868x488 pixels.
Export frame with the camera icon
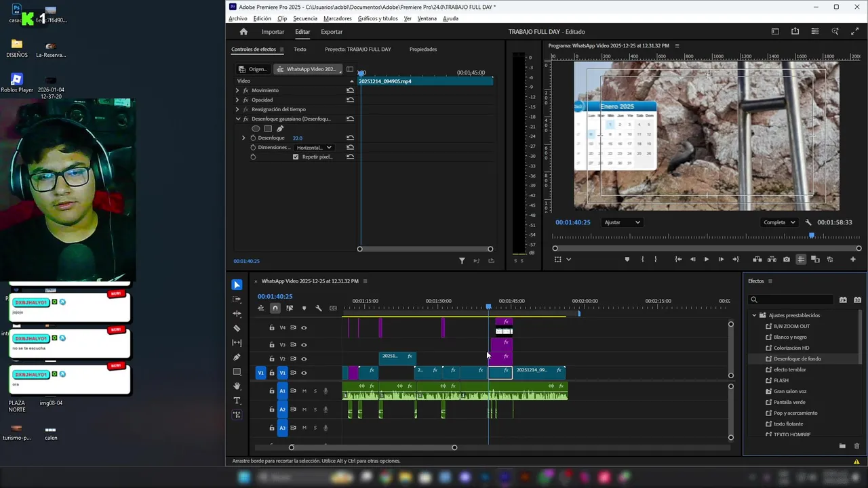[786, 260]
